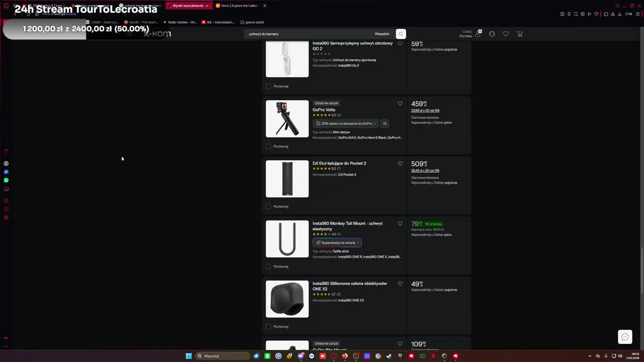Click the Windows Start button

click(x=189, y=356)
